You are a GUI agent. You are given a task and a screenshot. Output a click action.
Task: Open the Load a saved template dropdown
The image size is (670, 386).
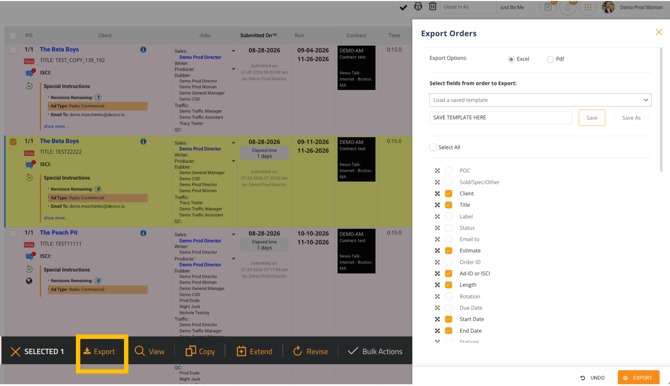(x=540, y=100)
